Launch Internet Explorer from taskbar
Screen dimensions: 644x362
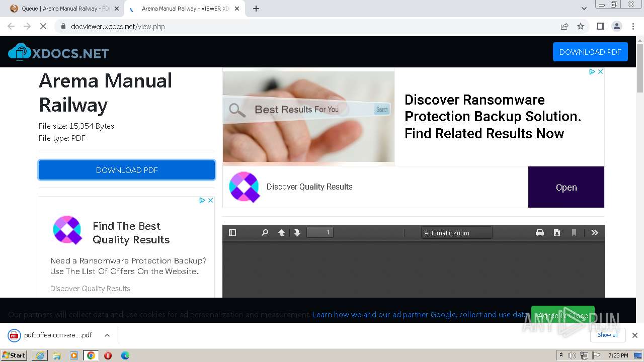click(x=40, y=355)
